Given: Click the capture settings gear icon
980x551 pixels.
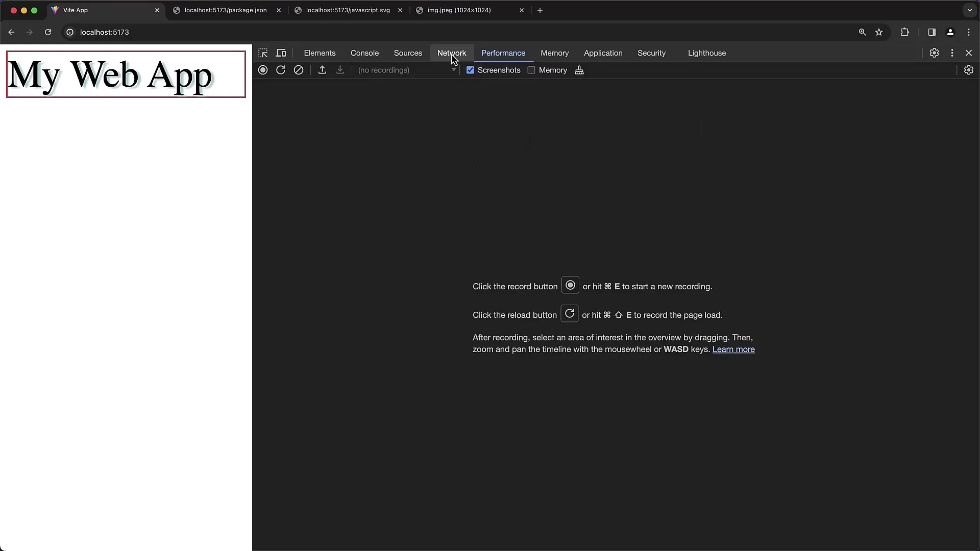Looking at the screenshot, I should 969,70.
